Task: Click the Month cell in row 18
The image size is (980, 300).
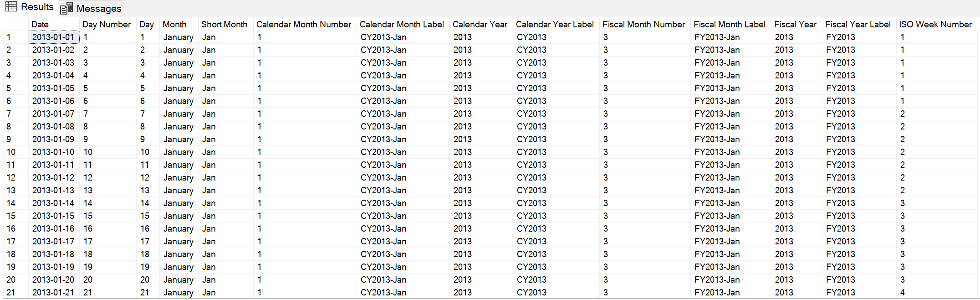Action: tap(179, 254)
